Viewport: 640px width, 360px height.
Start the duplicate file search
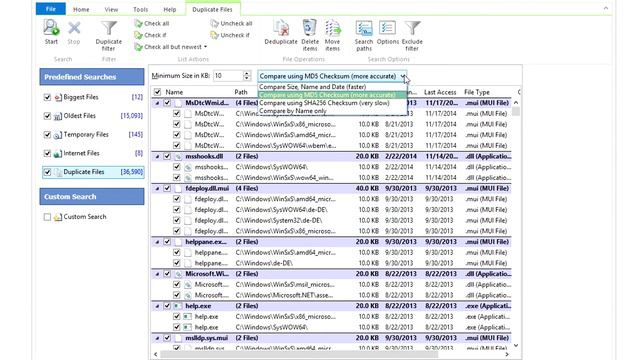pyautogui.click(x=51, y=32)
